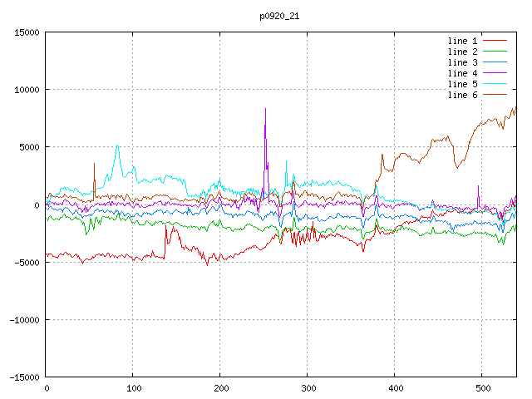
Task: Click the x-axis label 400
Action: pos(396,388)
